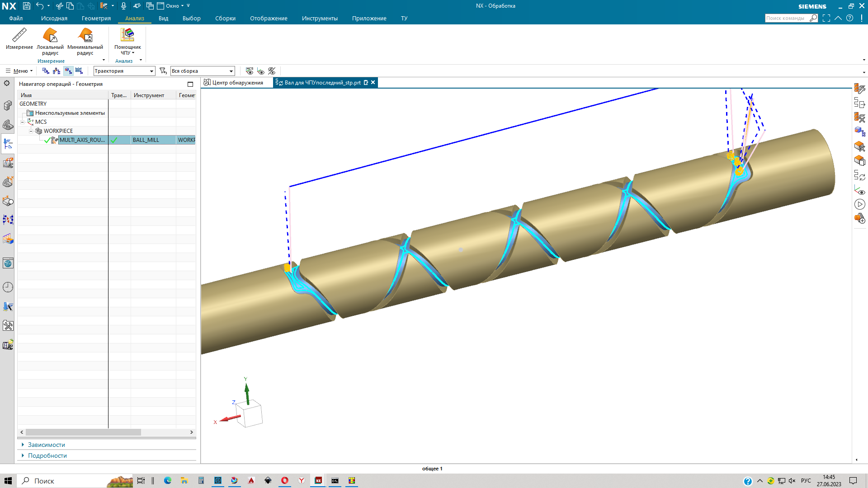Select the MULTI_AXIS_ROU operation row

point(82,140)
